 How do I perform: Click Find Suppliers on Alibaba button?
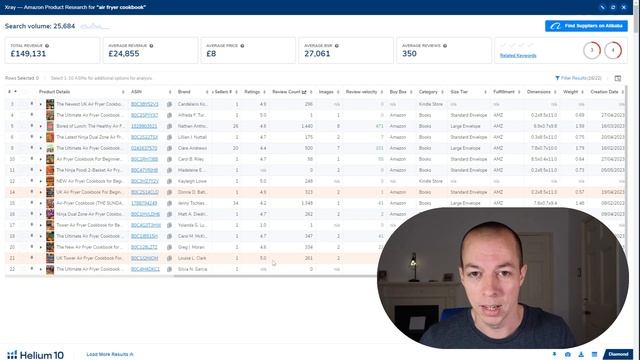[586, 26]
